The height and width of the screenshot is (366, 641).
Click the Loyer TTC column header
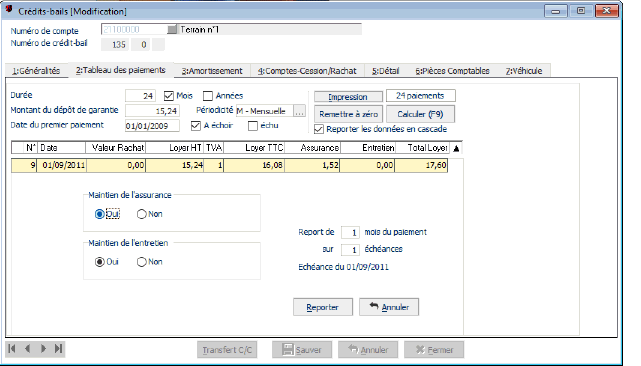(254, 148)
